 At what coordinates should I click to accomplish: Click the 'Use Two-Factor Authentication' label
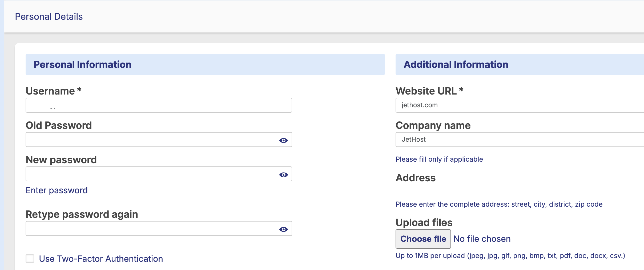[101, 259]
